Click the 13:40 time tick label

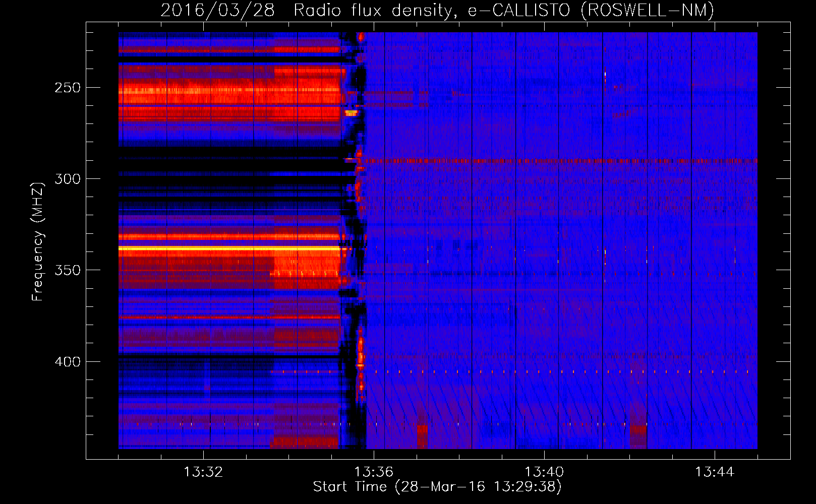[x=544, y=472]
